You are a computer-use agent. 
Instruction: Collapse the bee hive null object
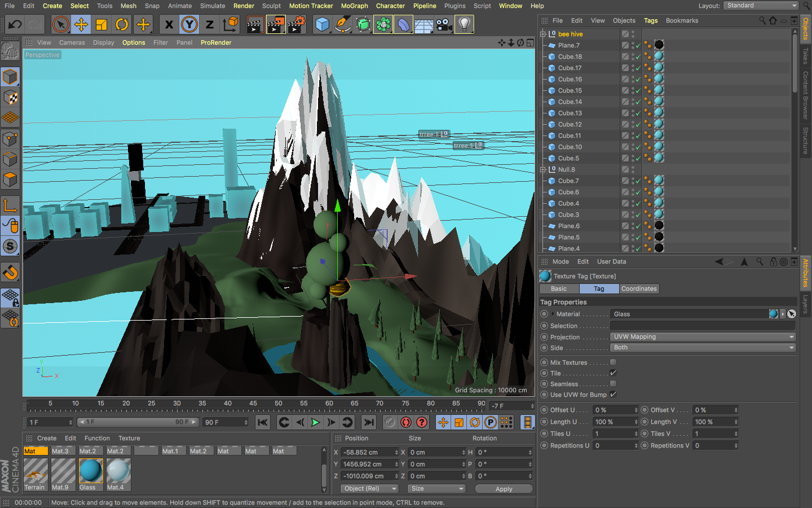pos(543,34)
